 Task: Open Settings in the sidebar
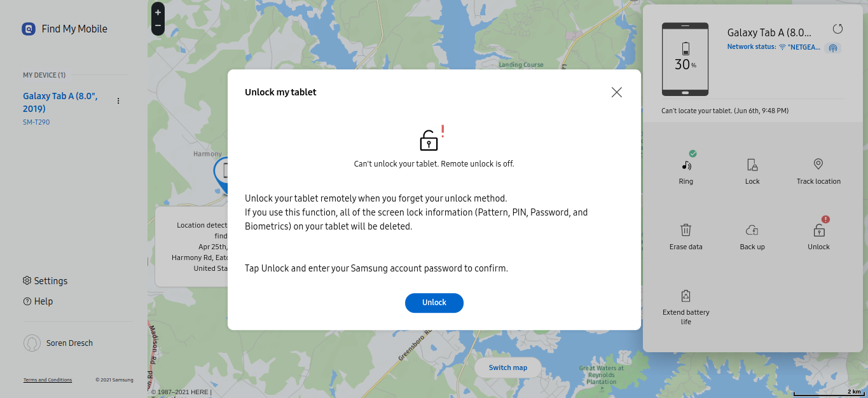(x=45, y=281)
